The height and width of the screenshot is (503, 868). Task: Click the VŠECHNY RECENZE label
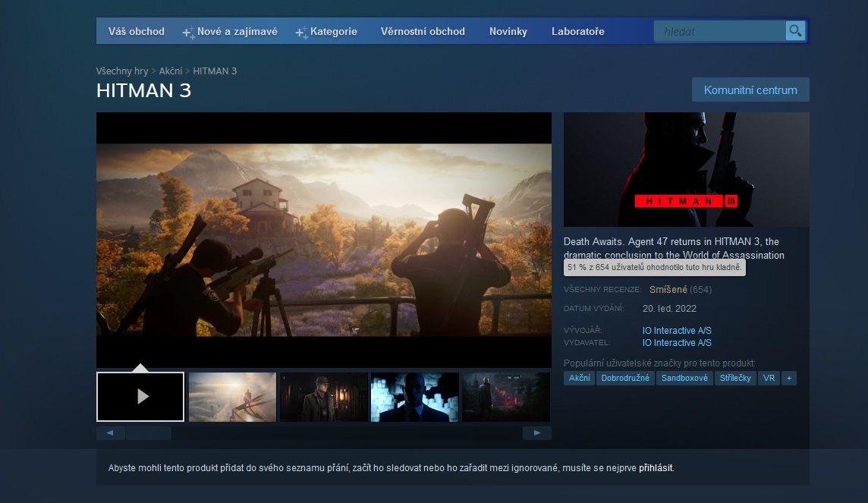(602, 289)
